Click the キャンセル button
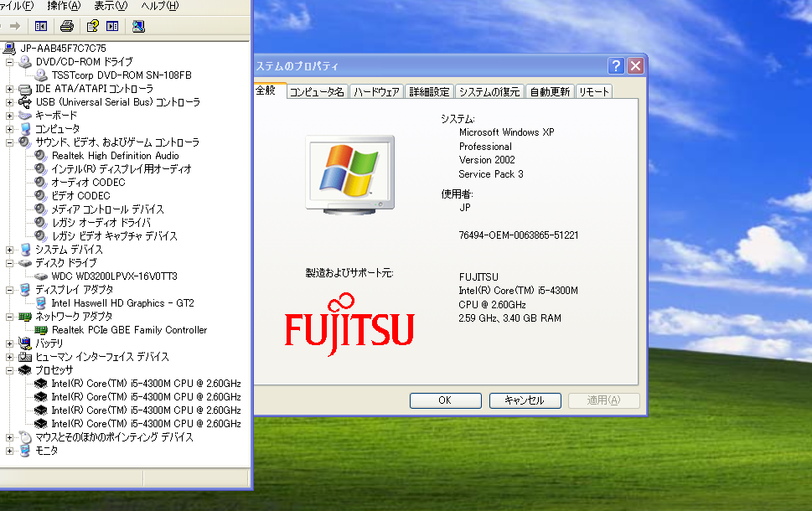 point(525,400)
